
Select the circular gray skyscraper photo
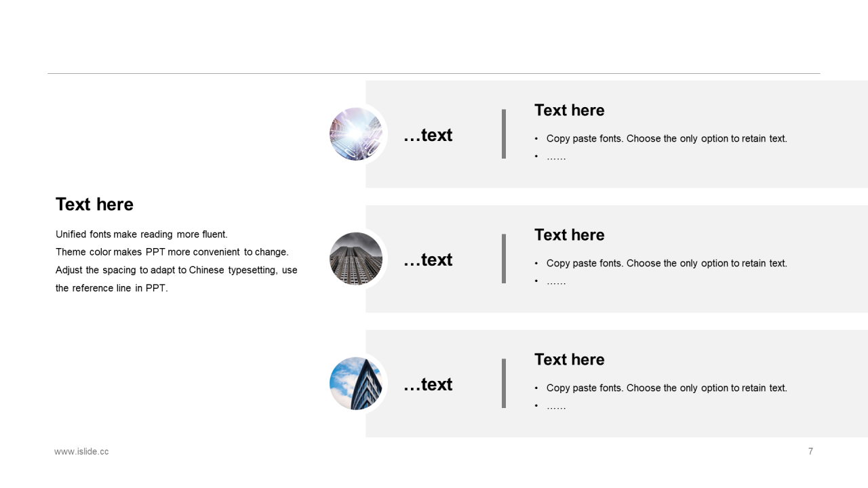[x=356, y=259]
